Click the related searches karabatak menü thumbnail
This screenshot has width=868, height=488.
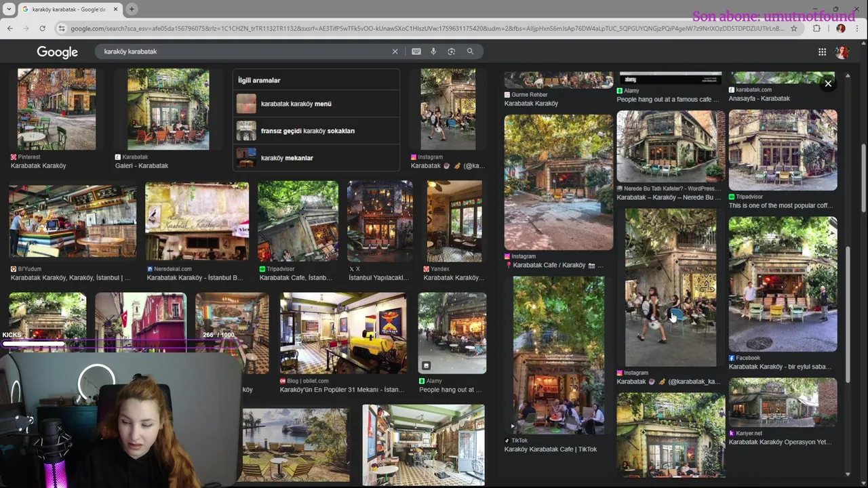[246, 104]
